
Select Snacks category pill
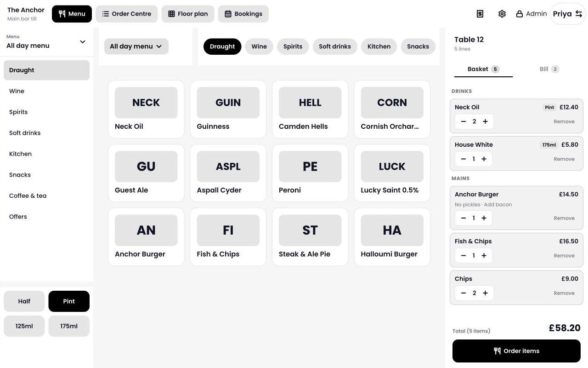418,46
